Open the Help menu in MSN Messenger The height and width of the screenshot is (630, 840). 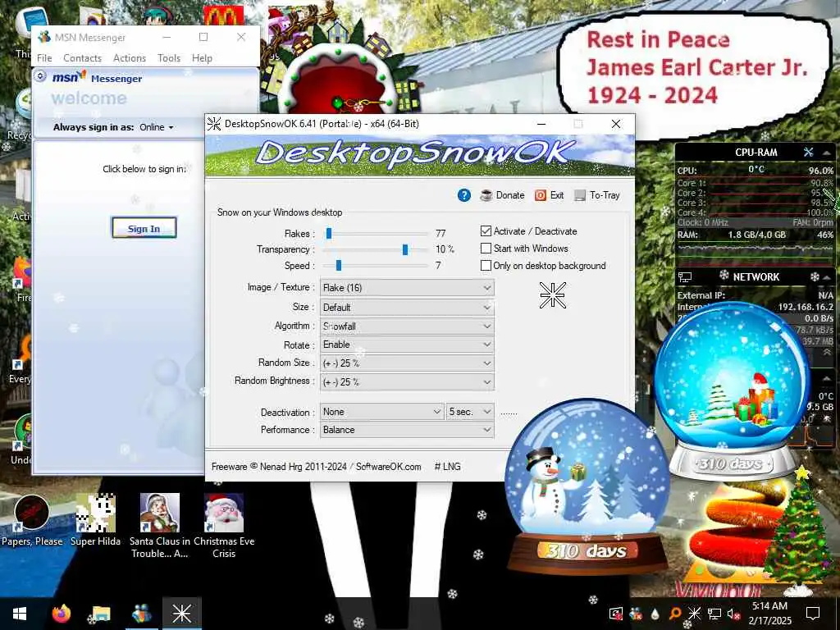[202, 58]
